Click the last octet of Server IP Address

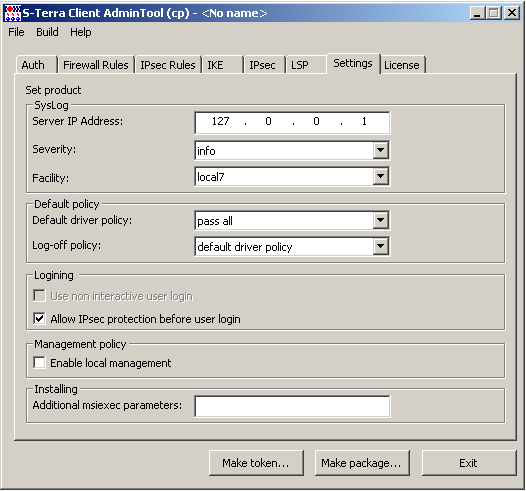pos(364,121)
